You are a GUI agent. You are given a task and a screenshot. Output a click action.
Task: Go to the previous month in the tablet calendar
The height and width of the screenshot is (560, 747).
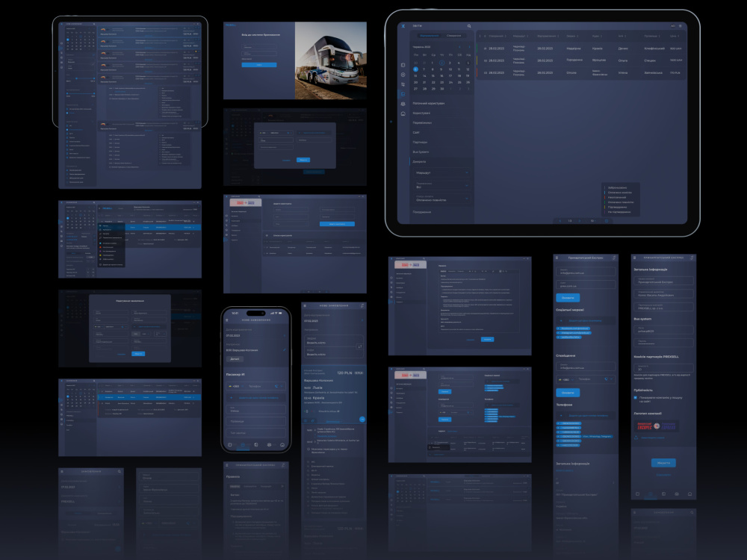[459, 46]
